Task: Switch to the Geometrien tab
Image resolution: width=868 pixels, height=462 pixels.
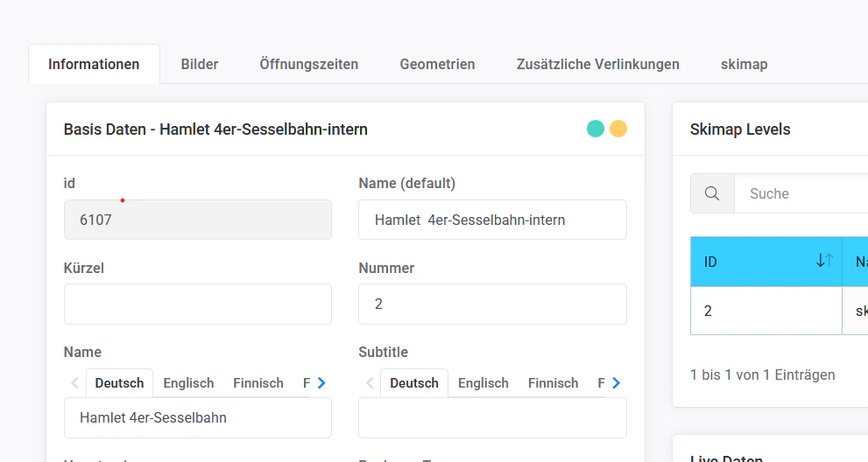Action: pyautogui.click(x=437, y=64)
